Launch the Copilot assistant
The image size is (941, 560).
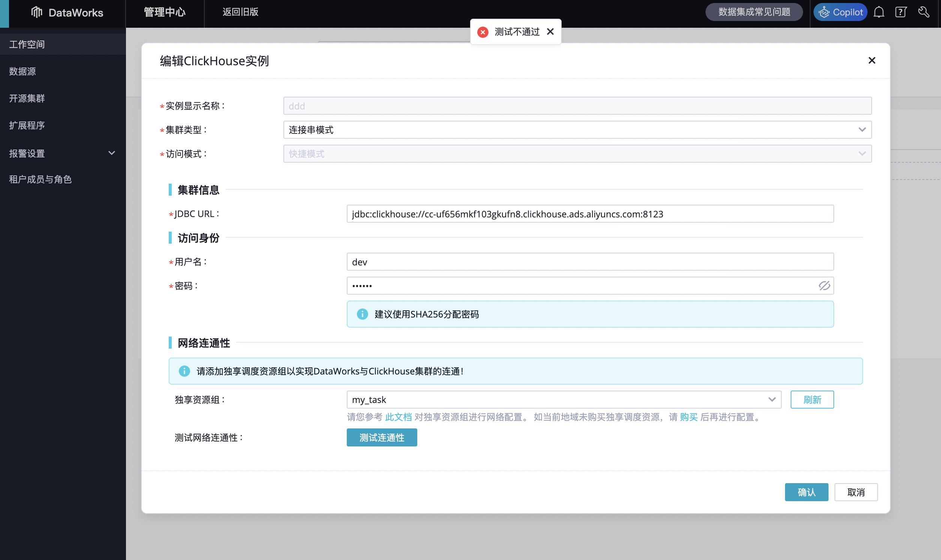coord(840,12)
